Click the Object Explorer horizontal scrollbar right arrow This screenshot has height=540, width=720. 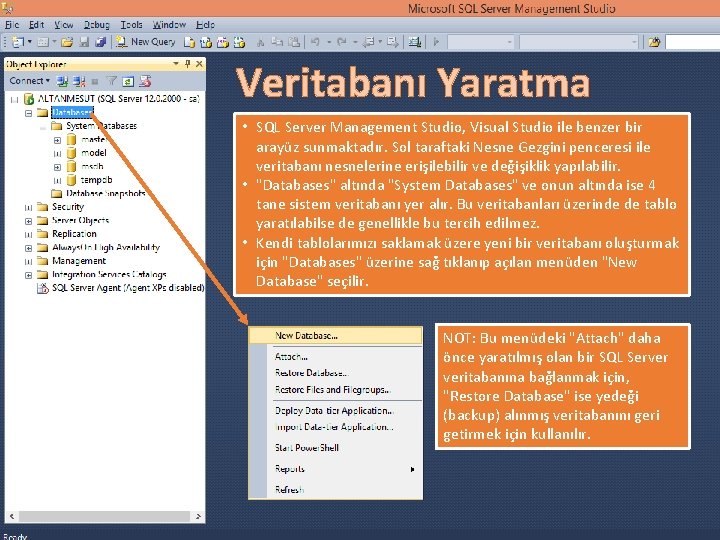coord(198,517)
